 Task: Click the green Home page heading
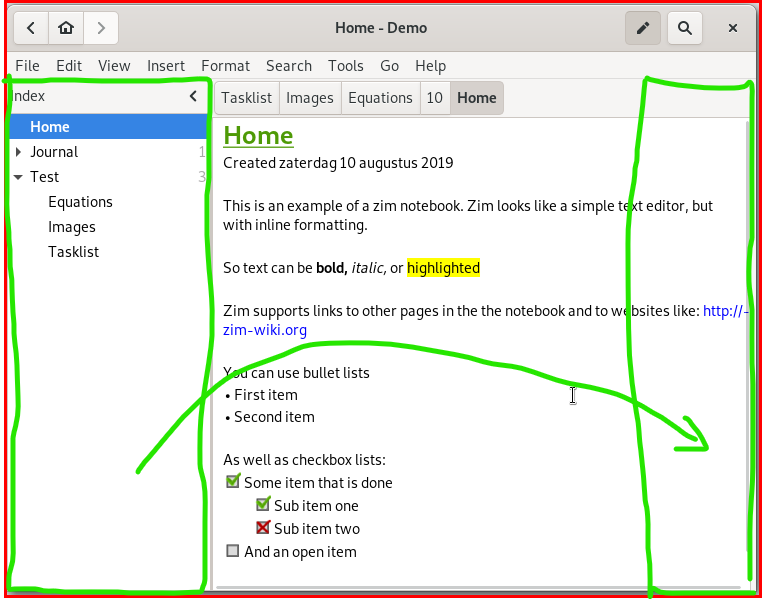tap(258, 136)
